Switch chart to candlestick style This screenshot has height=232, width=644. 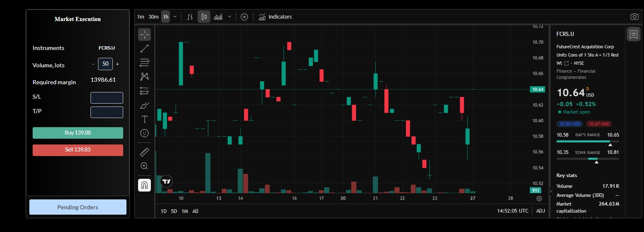pyautogui.click(x=204, y=17)
